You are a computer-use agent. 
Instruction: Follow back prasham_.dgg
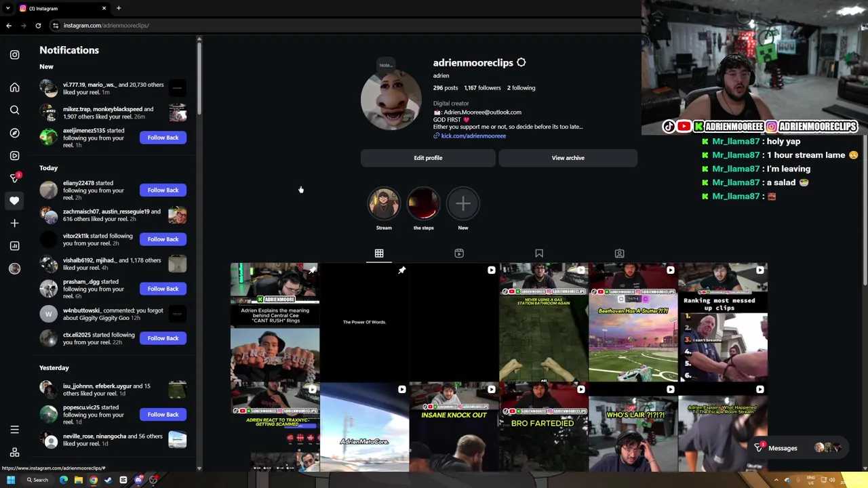(x=163, y=289)
